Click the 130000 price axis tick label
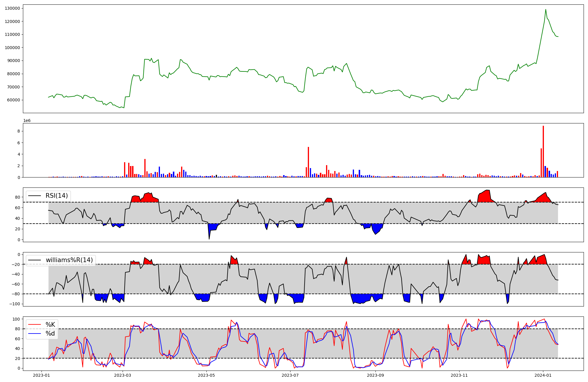588x382 pixels. [12, 8]
